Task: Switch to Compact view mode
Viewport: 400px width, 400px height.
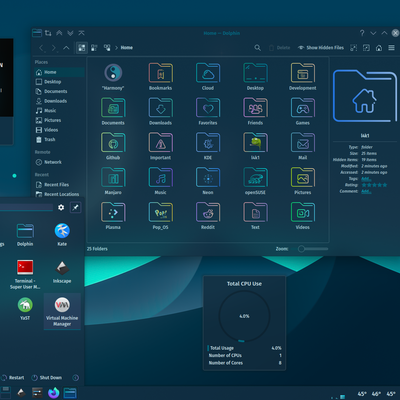Action: tap(94, 48)
